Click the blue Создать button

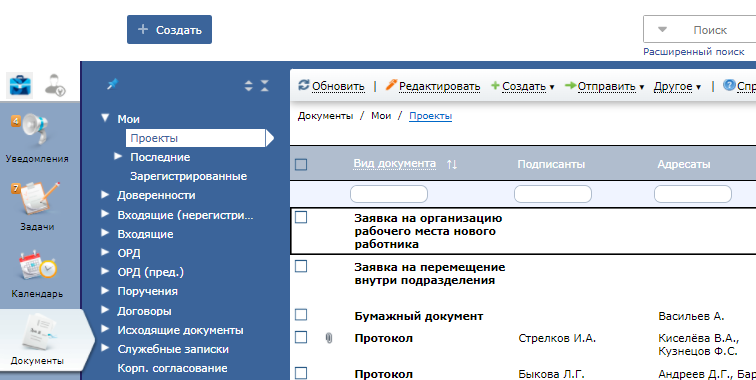169,29
